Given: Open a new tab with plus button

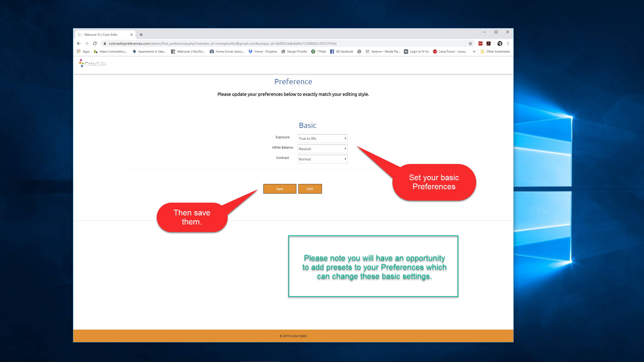Looking at the screenshot, I should coord(141,35).
